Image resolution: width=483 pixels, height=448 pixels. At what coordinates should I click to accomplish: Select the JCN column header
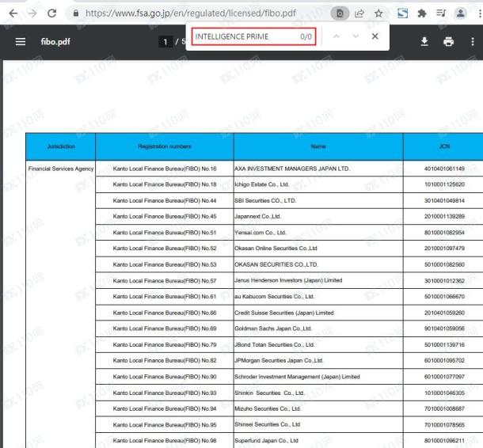[444, 146]
